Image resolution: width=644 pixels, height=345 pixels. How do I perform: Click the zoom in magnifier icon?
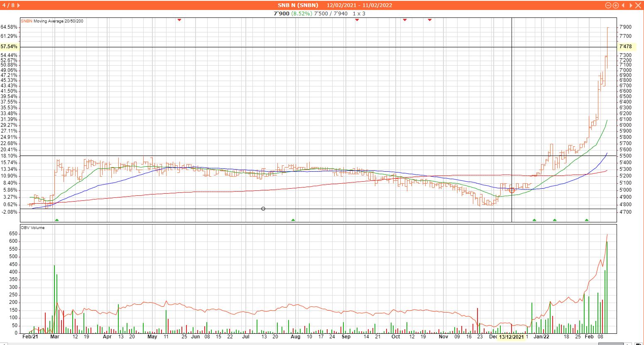(x=616, y=5)
